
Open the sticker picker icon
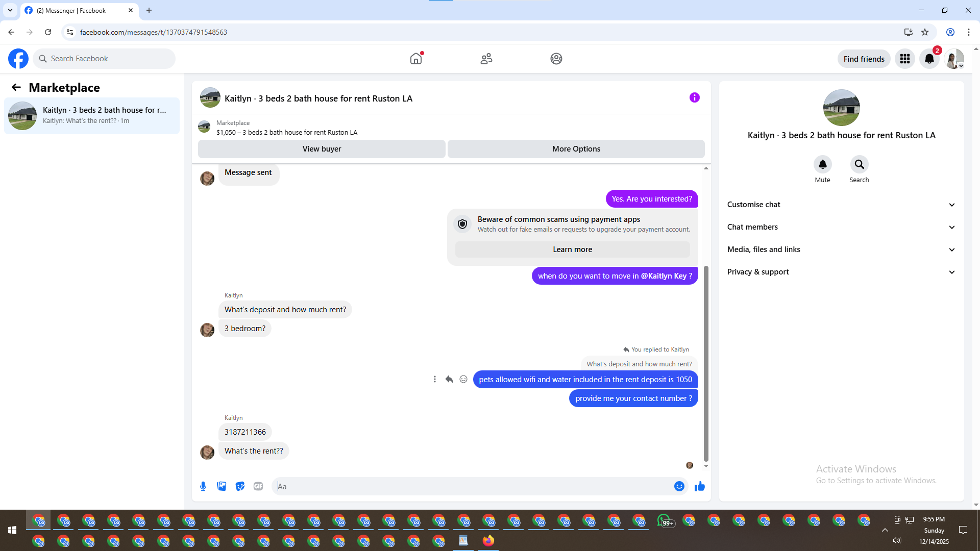pyautogui.click(x=240, y=486)
